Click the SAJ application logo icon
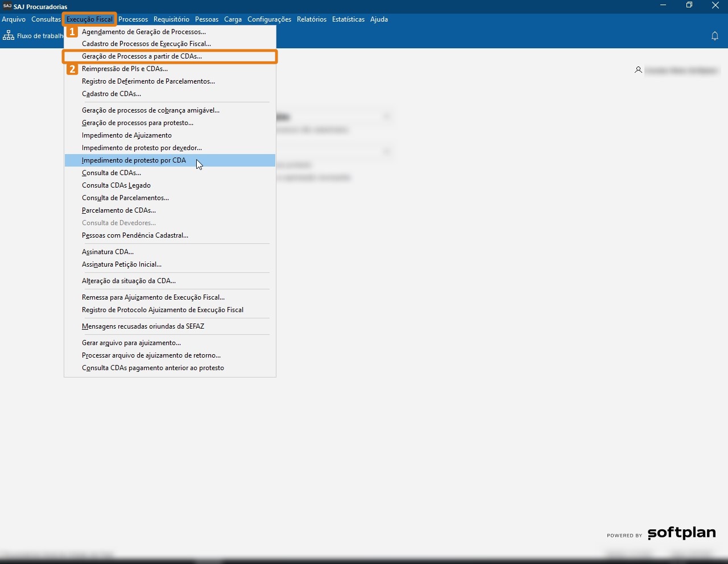This screenshot has height=564, width=728. point(7,6)
